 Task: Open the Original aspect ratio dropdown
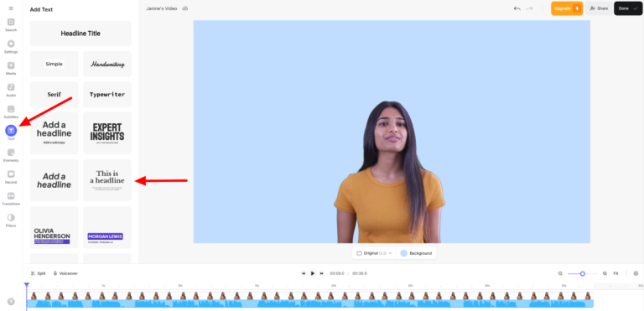[x=374, y=253]
